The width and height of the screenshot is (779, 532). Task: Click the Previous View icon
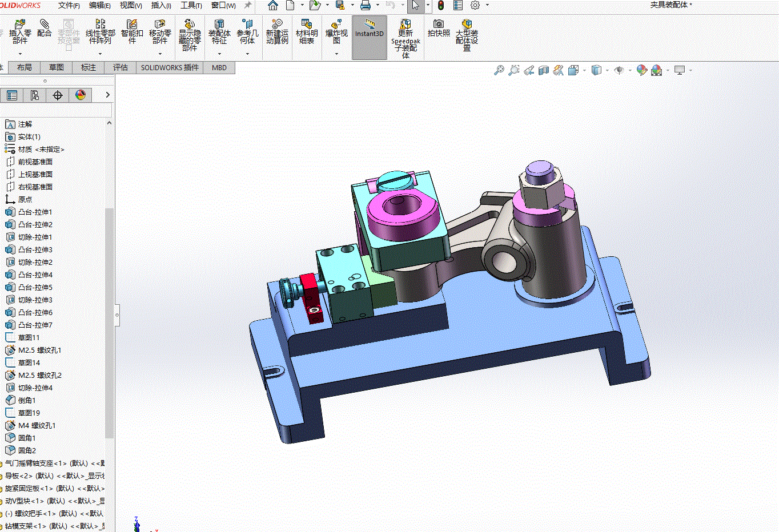pos(529,70)
